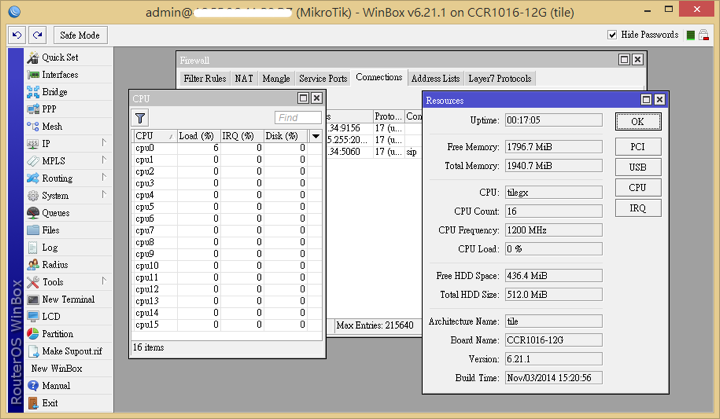The height and width of the screenshot is (419, 720).
Task: Sort by Load (%) column header
Action: (198, 136)
